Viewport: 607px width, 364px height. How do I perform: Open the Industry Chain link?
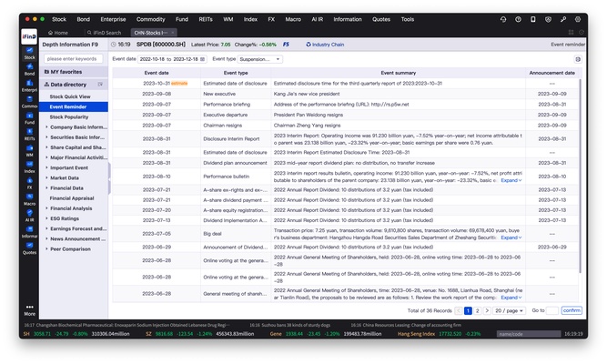325,45
